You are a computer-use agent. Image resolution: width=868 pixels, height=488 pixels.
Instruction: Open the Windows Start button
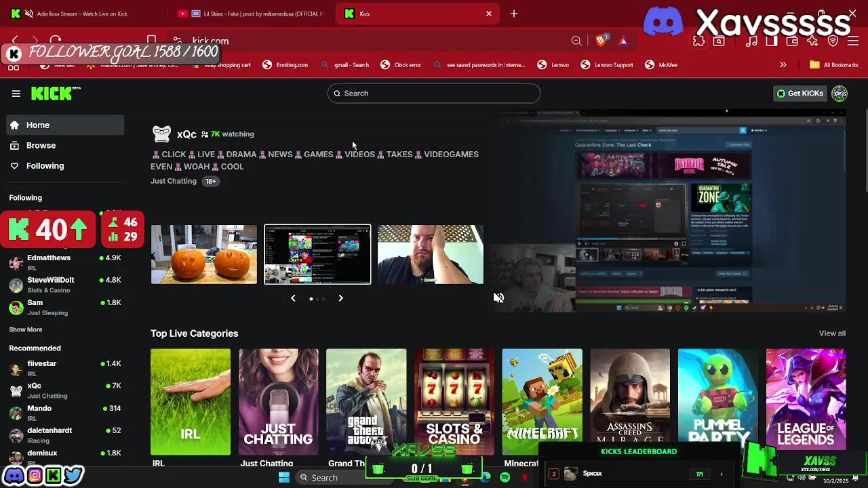(284, 477)
